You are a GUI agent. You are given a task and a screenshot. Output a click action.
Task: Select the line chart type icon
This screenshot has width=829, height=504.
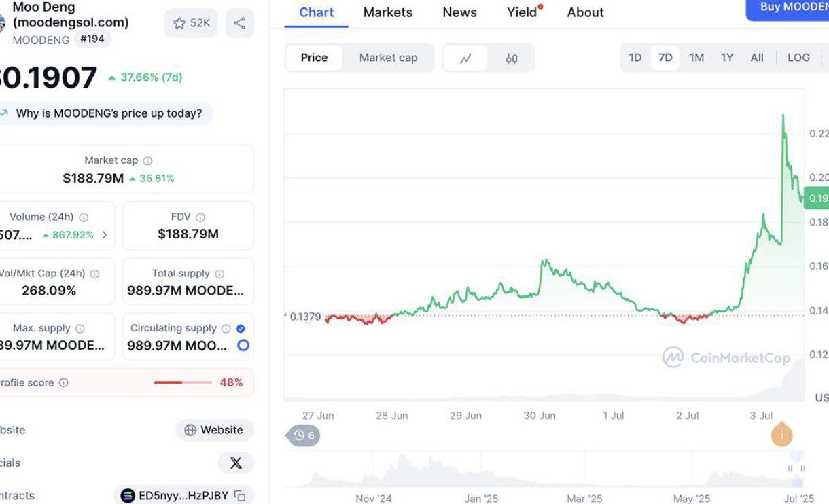465,58
